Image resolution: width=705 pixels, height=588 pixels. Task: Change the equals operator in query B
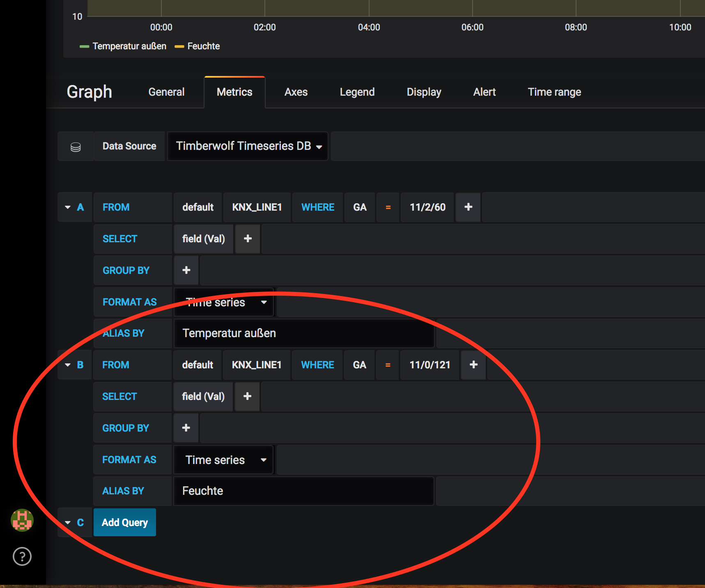(388, 365)
